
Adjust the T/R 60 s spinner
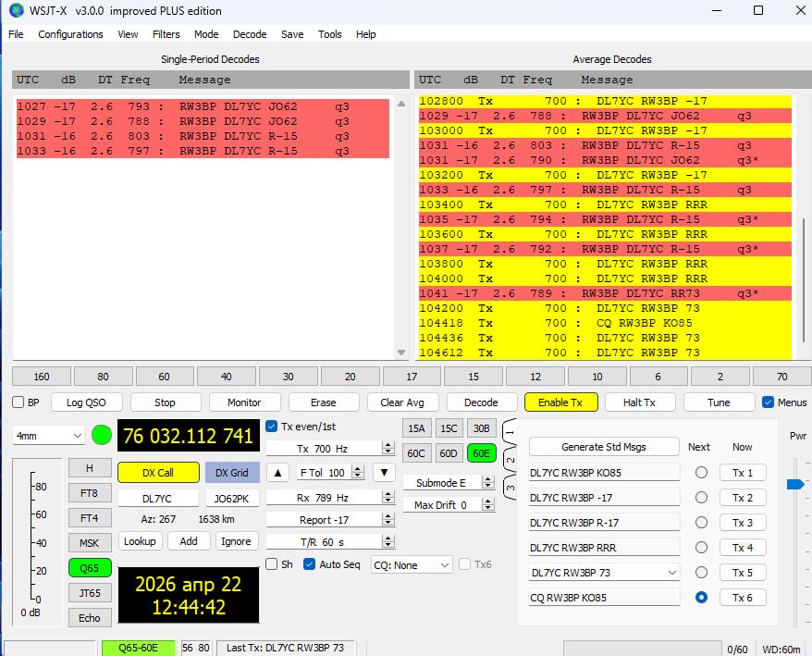coord(388,542)
